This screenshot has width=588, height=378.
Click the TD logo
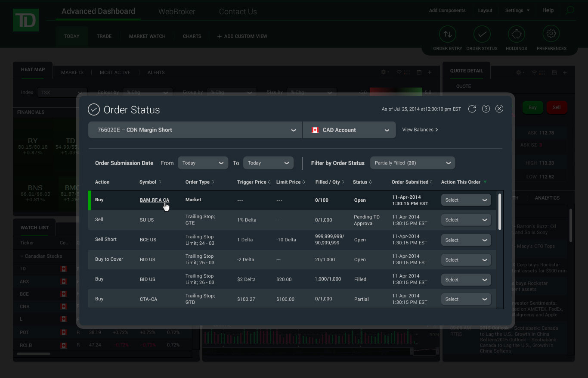(26, 20)
